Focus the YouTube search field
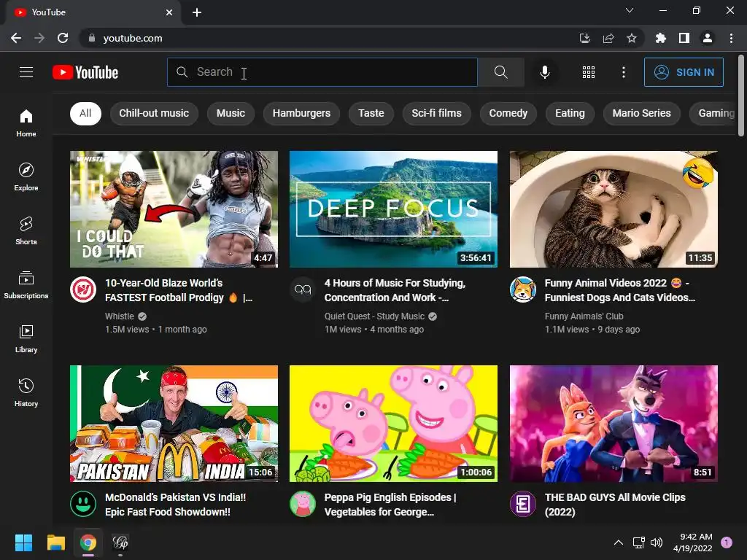The width and height of the screenshot is (747, 560). tap(322, 72)
